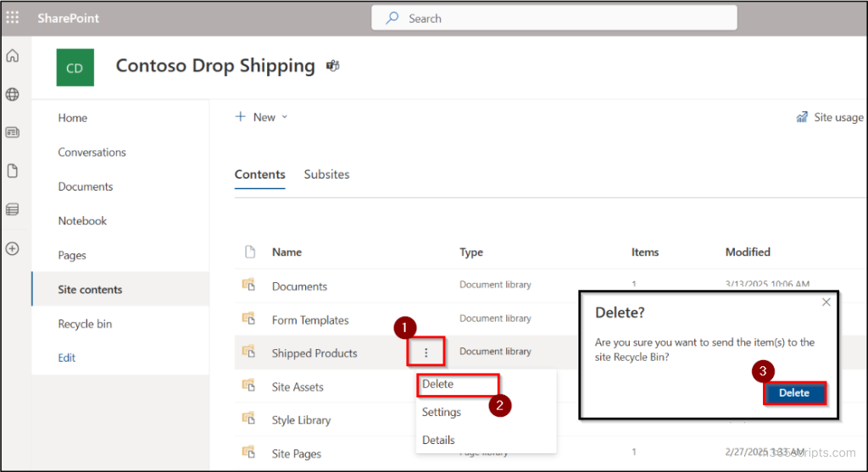Open Documents in the left navigation
The width and height of the screenshot is (868, 472).
click(x=86, y=186)
